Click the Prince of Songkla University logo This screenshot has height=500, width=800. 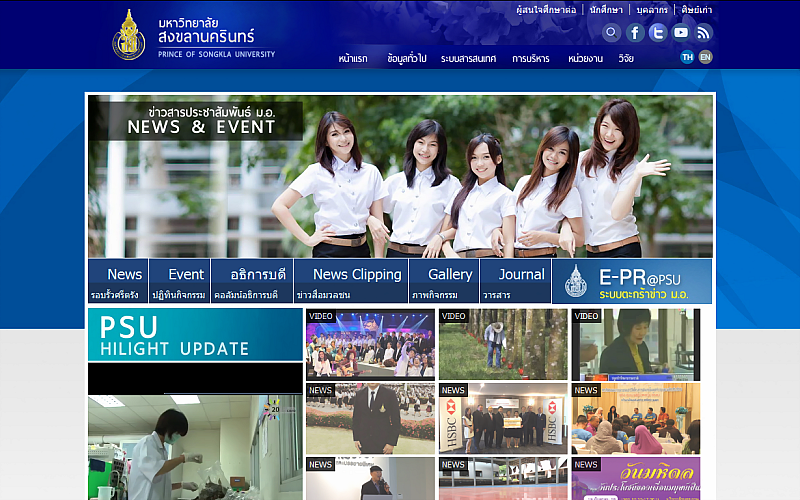[193, 35]
